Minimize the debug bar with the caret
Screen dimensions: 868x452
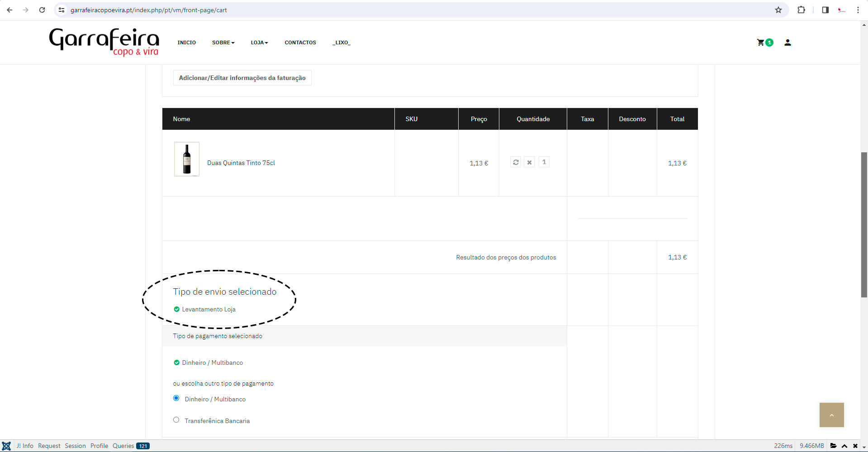click(844, 446)
